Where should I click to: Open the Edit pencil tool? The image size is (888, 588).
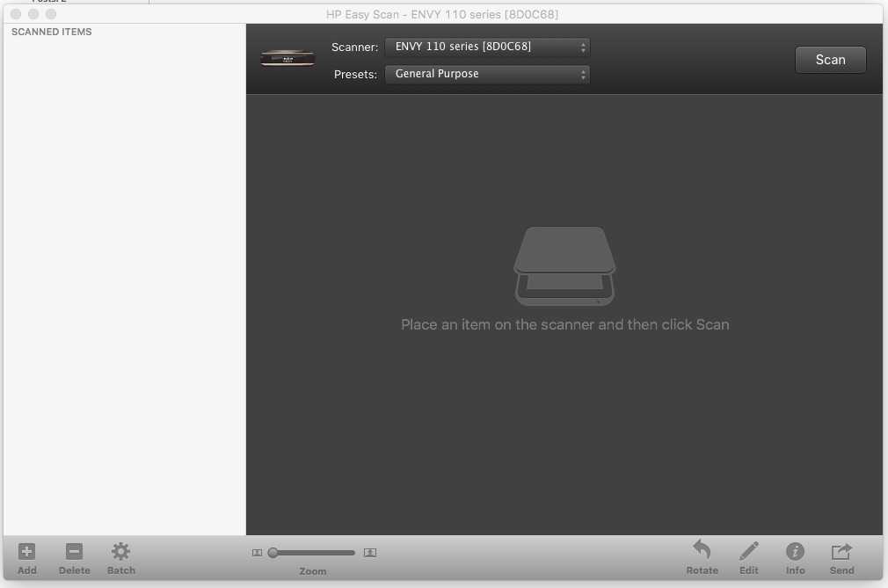pyautogui.click(x=749, y=551)
